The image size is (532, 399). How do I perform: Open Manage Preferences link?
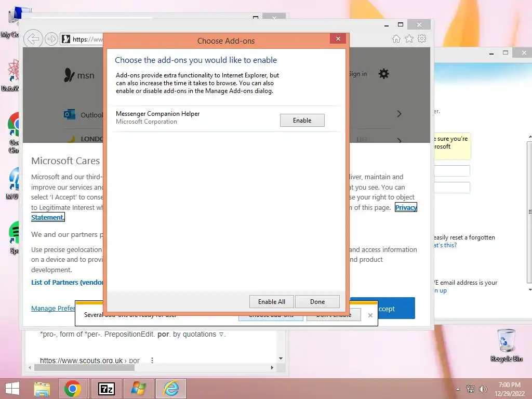[54, 308]
